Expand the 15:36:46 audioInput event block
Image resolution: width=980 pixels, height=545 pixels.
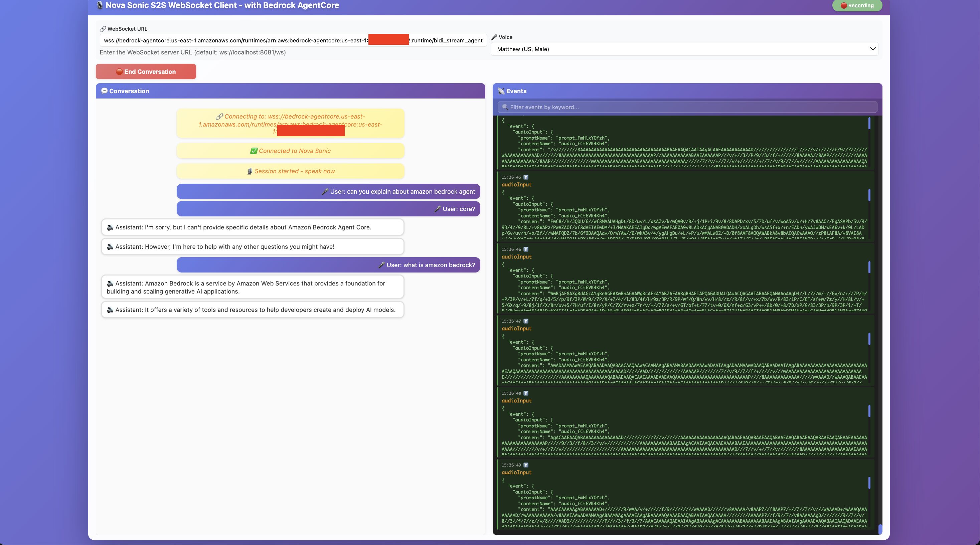pyautogui.click(x=516, y=257)
